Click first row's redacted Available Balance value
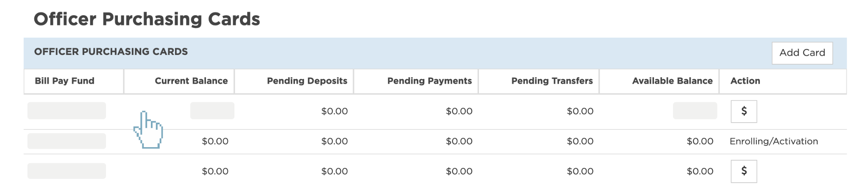The width and height of the screenshot is (868, 189). click(695, 110)
